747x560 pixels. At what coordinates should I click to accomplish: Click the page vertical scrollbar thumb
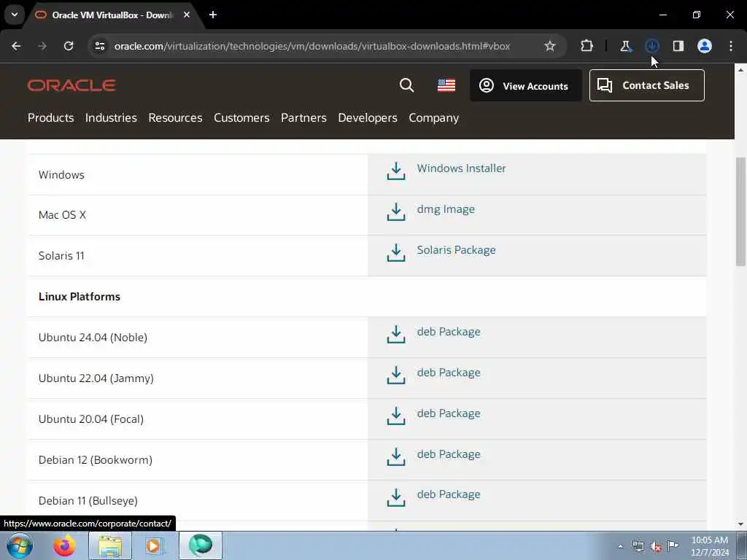(740, 212)
